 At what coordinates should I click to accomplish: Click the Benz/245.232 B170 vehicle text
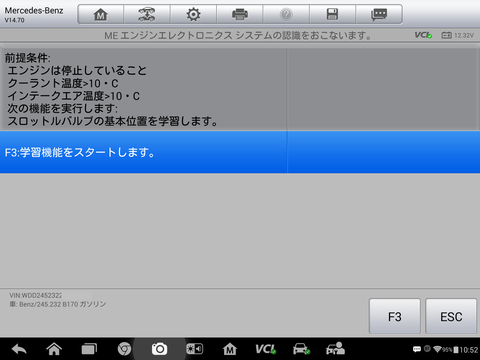coord(57,304)
